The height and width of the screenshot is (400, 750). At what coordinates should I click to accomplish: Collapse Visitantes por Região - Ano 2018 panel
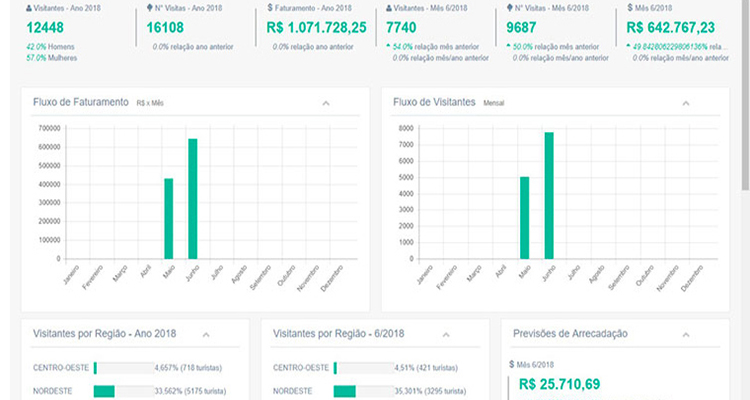tap(206, 334)
